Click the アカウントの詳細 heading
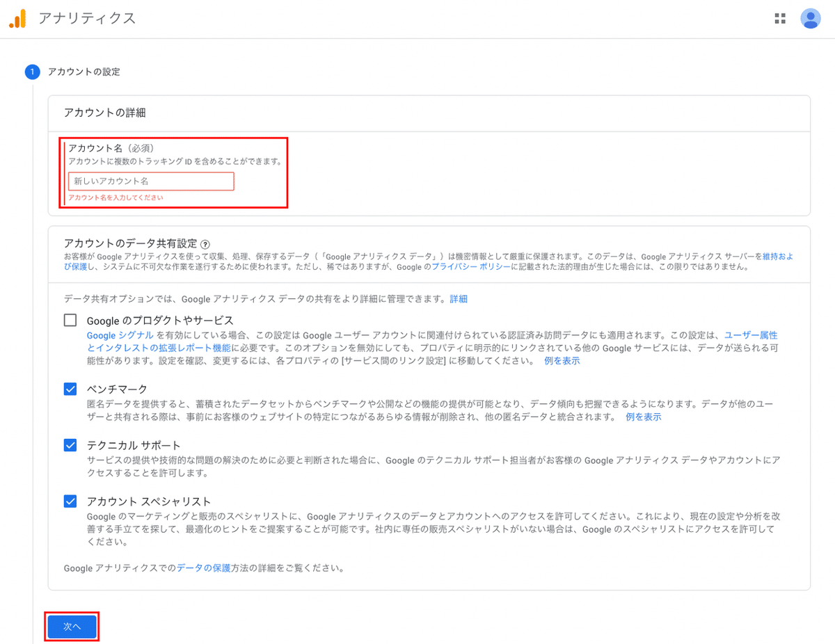This screenshot has width=835, height=644. (104, 113)
